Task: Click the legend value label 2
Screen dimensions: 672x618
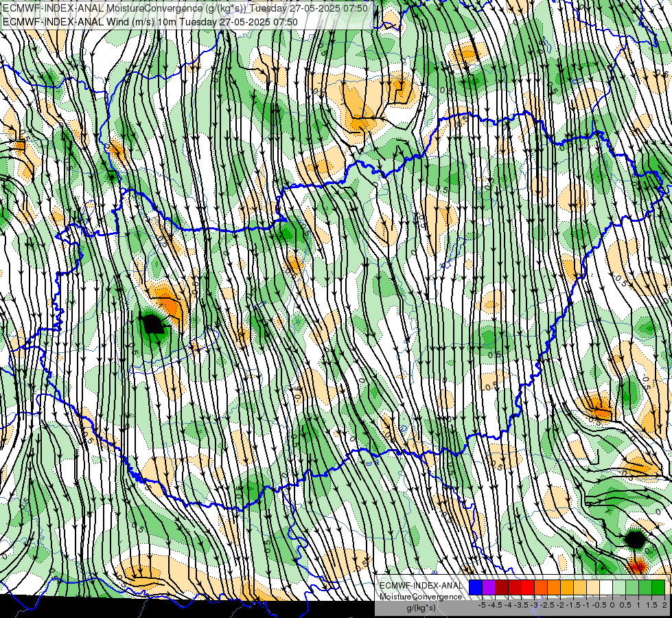Action: click(x=664, y=605)
